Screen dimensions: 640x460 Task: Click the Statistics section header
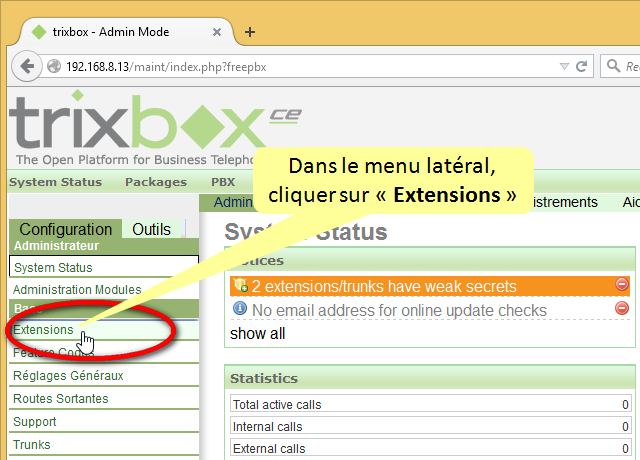430,378
